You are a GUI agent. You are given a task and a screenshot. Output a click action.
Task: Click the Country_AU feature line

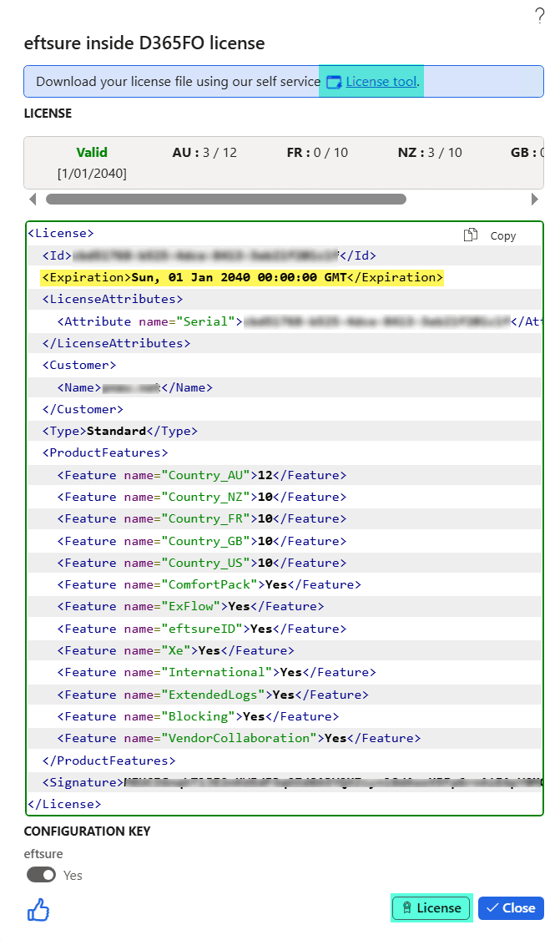(x=201, y=475)
